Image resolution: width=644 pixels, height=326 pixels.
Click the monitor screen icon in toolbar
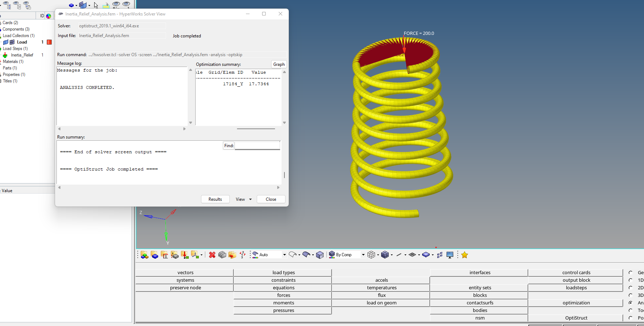450,255
